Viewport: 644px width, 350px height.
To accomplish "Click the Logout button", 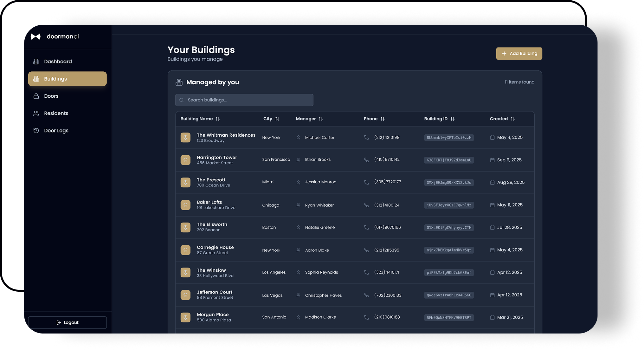I will 68,322.
